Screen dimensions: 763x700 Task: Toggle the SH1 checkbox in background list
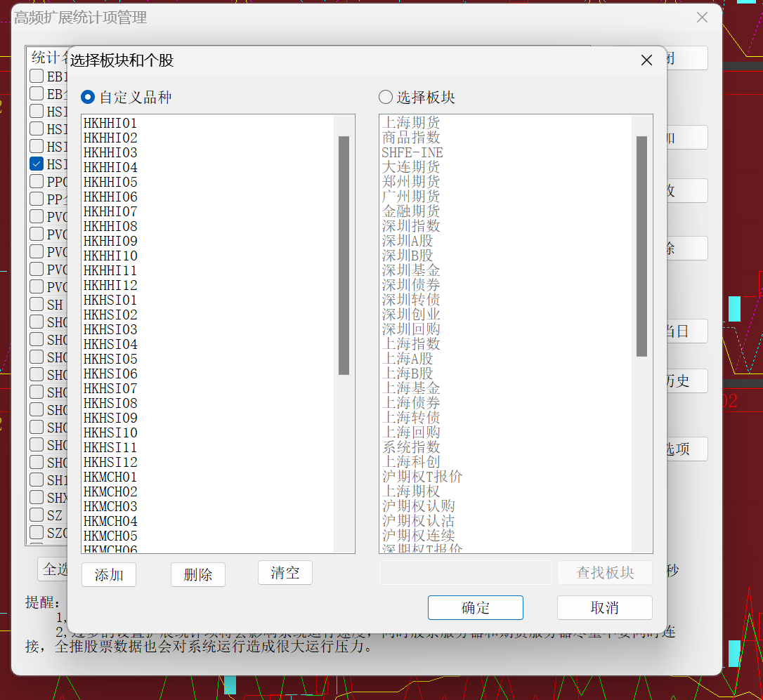coord(37,480)
